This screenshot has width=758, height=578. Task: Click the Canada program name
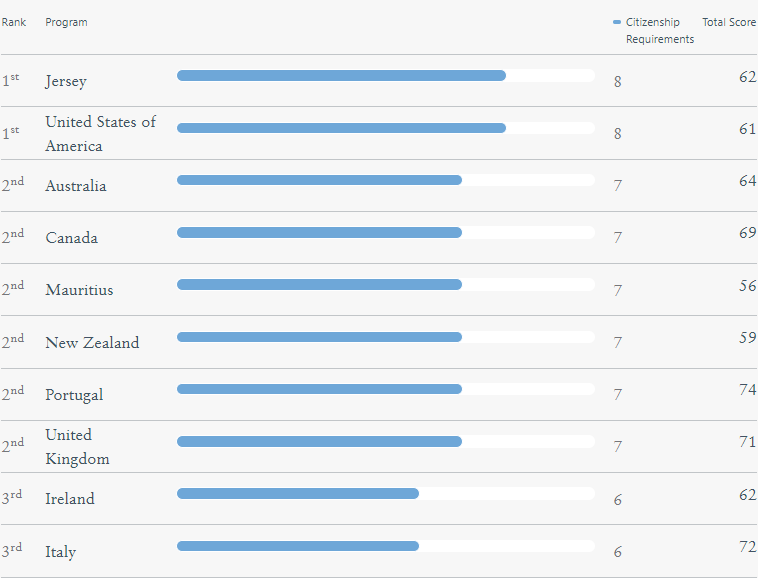(x=72, y=238)
